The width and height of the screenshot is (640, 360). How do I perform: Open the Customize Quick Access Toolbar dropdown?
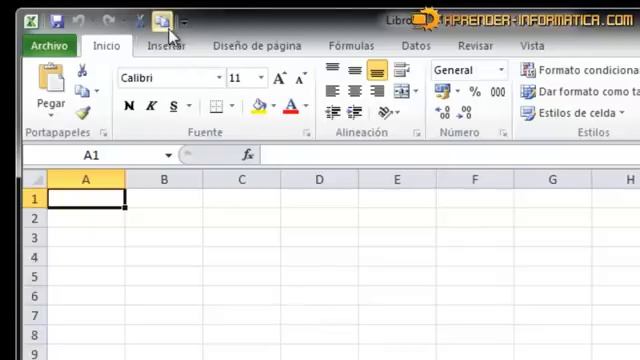(184, 22)
